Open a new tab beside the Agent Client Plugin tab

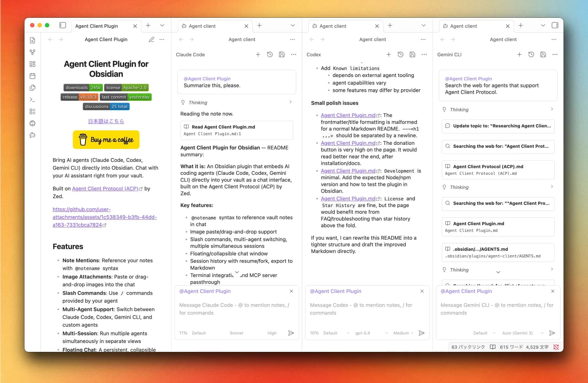[148, 25]
